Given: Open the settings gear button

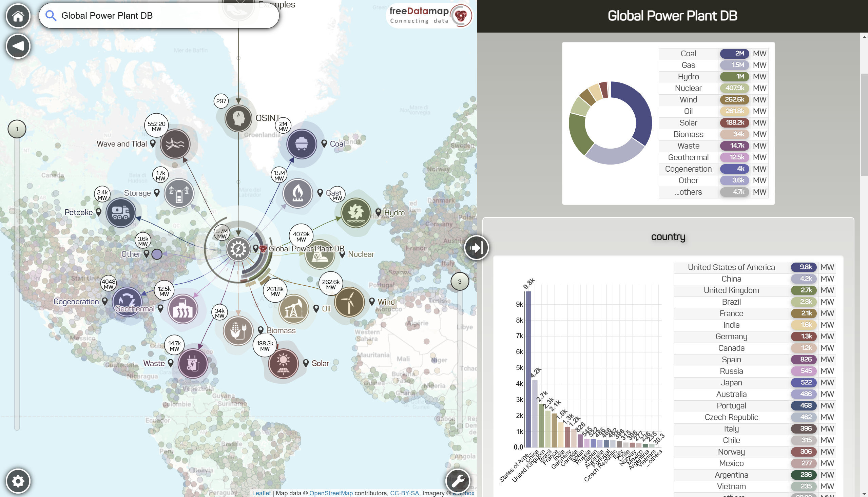Looking at the screenshot, I should pyautogui.click(x=18, y=481).
